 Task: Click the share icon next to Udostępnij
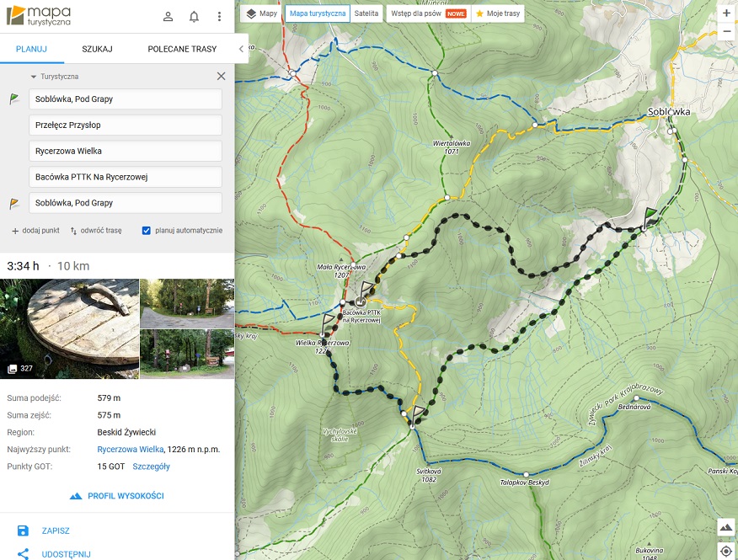pyautogui.click(x=23, y=554)
